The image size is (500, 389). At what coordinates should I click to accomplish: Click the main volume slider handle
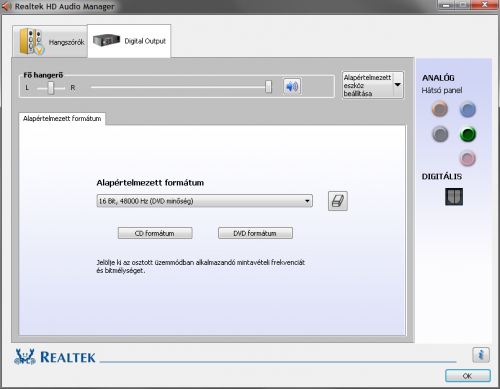268,87
